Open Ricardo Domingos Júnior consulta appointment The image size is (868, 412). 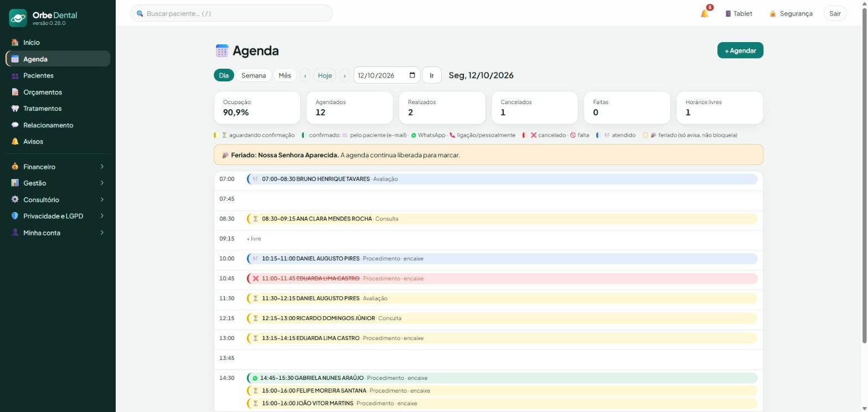(502, 318)
